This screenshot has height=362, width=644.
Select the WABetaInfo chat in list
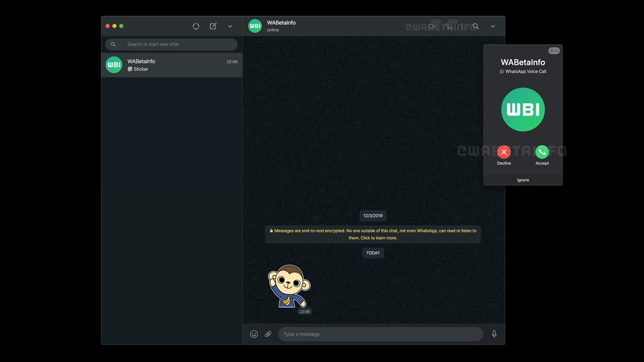point(172,65)
